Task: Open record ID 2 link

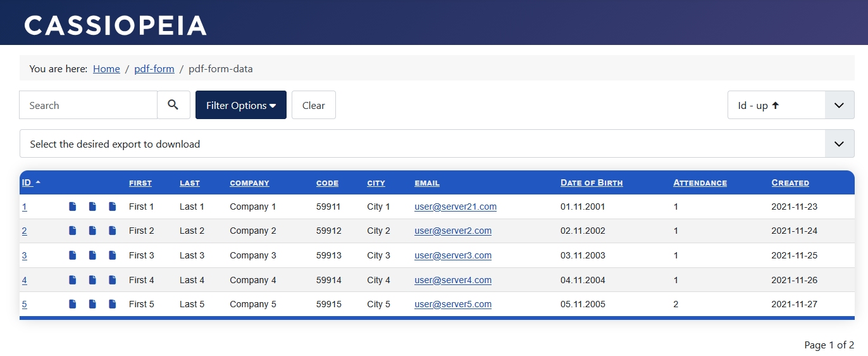Action: tap(25, 231)
